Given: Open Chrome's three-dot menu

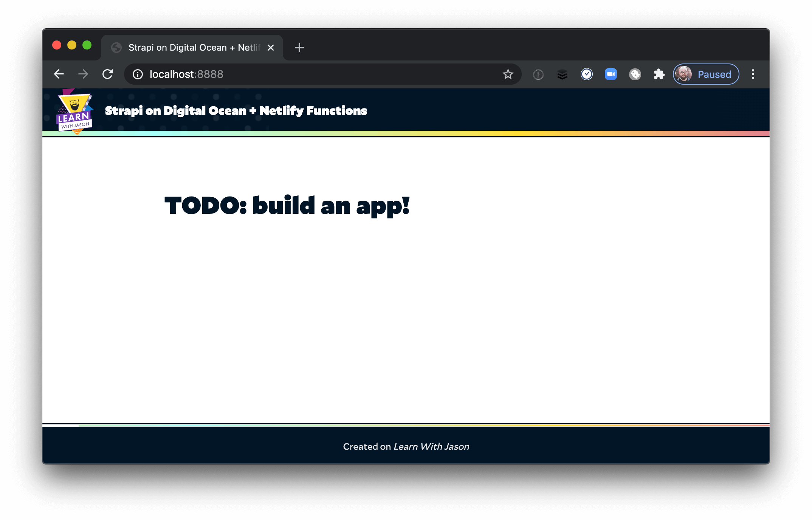Looking at the screenshot, I should tap(753, 74).
